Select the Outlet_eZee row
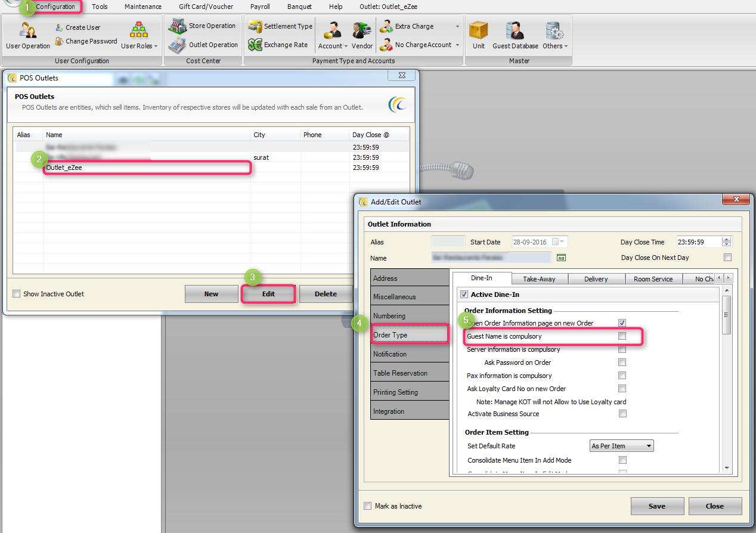The height and width of the screenshot is (533, 756). coord(212,168)
